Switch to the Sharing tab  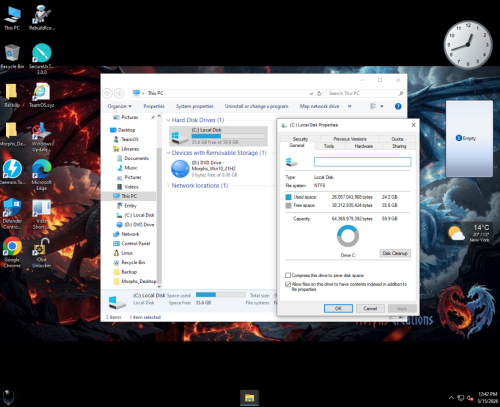pyautogui.click(x=399, y=146)
